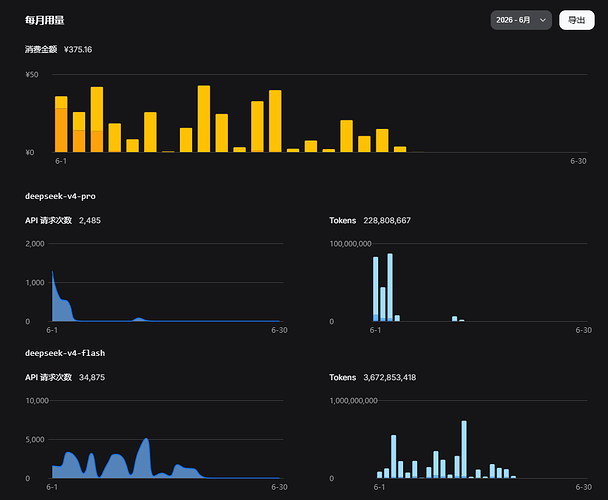Click first light-blue bar in pro Tokens chart

pyautogui.click(x=375, y=289)
